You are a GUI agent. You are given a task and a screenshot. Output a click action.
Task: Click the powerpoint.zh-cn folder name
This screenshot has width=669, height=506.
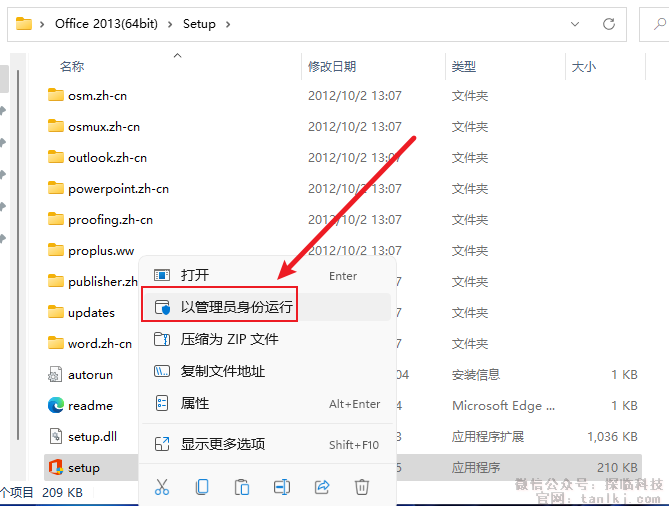coord(119,189)
